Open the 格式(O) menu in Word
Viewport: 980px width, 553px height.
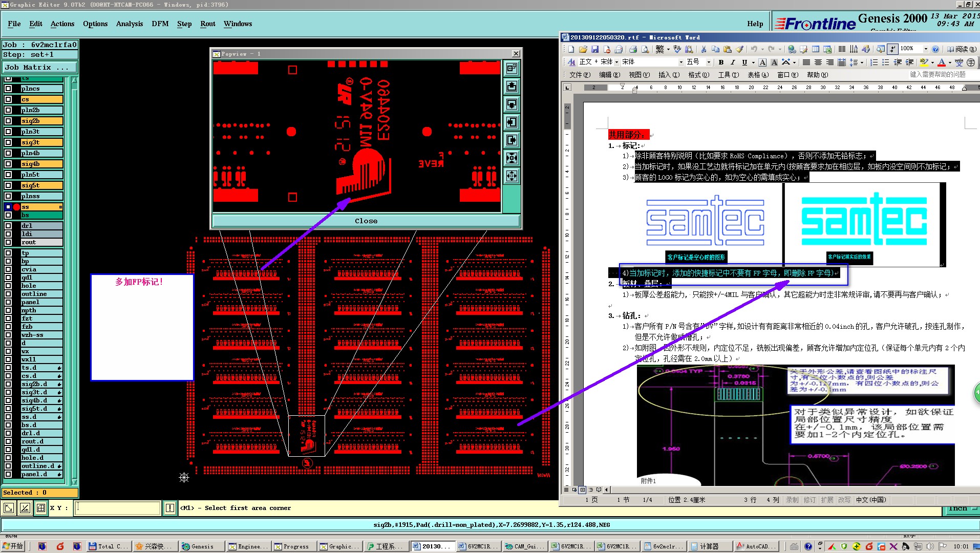698,75
